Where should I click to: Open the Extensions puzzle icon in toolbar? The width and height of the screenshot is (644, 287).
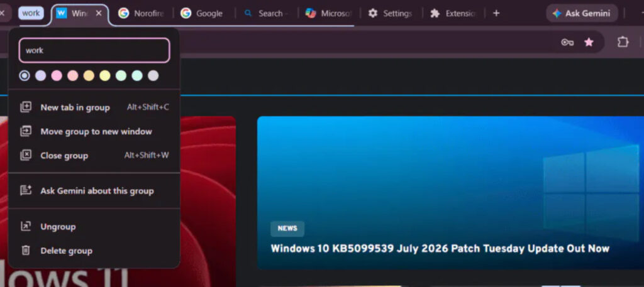coord(623,42)
